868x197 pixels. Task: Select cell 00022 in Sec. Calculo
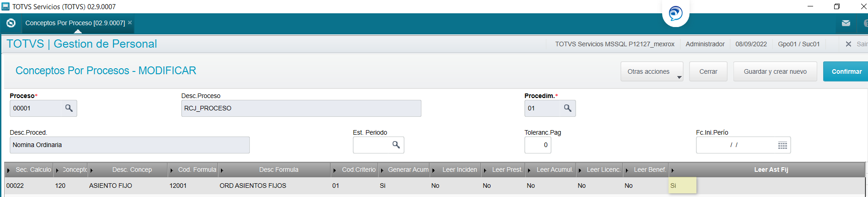29,186
